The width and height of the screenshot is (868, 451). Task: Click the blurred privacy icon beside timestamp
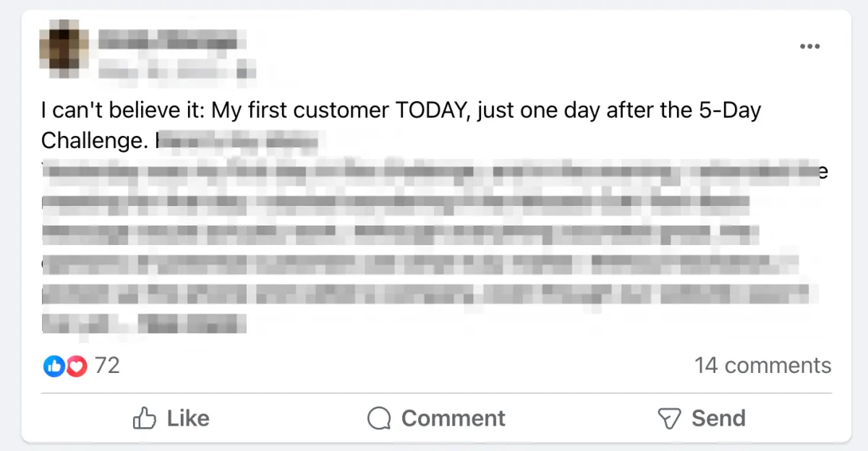pos(247,72)
